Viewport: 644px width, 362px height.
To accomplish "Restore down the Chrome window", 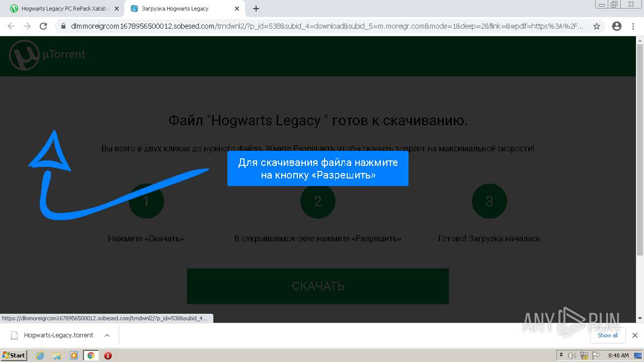I will (614, 4).
